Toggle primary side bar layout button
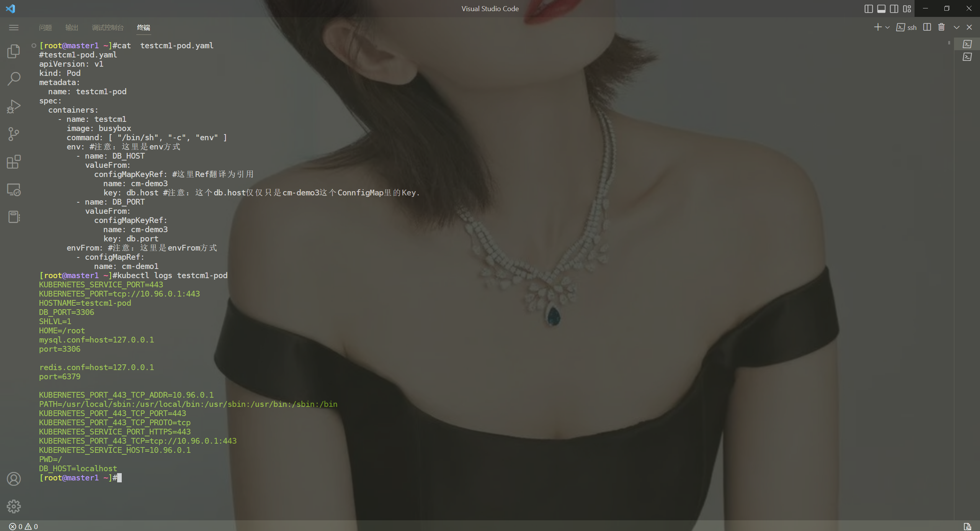Screen dimensions: 980x531 pyautogui.click(x=868, y=9)
